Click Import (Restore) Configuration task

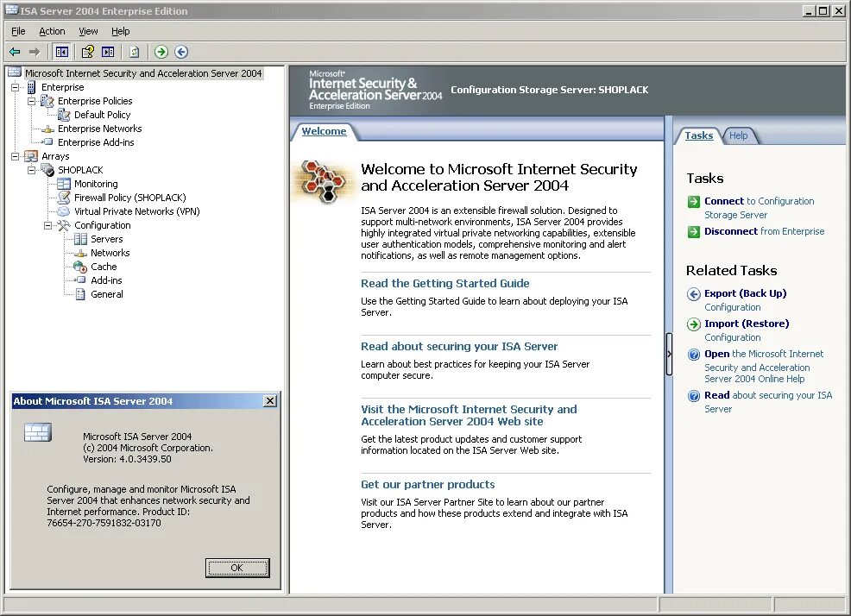click(x=747, y=330)
